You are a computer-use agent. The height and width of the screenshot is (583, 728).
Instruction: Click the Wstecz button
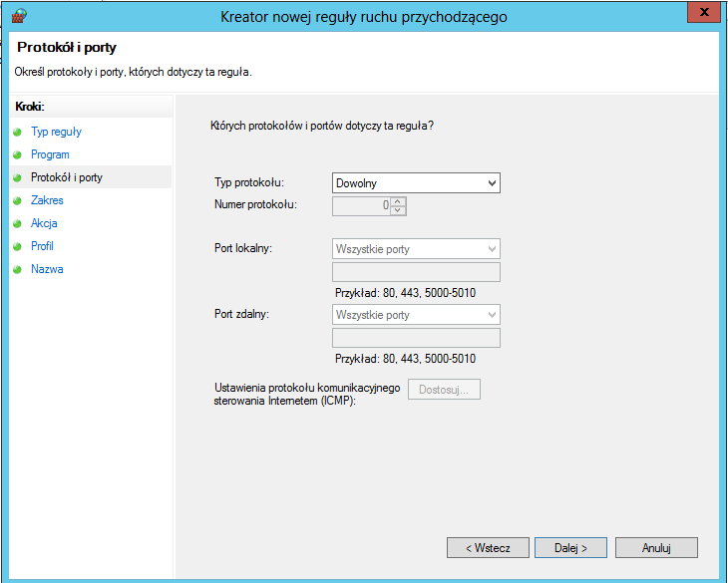[488, 548]
